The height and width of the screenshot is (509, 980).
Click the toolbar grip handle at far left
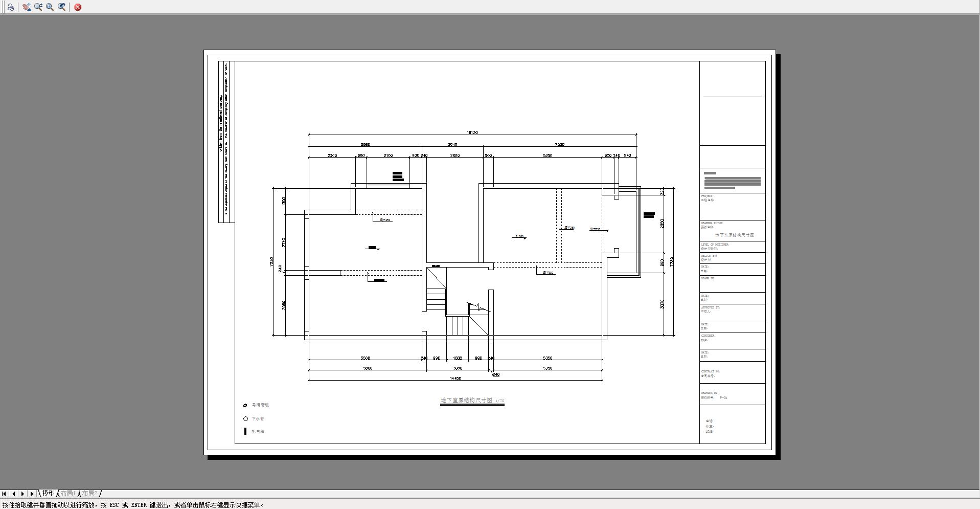[x=2, y=7]
